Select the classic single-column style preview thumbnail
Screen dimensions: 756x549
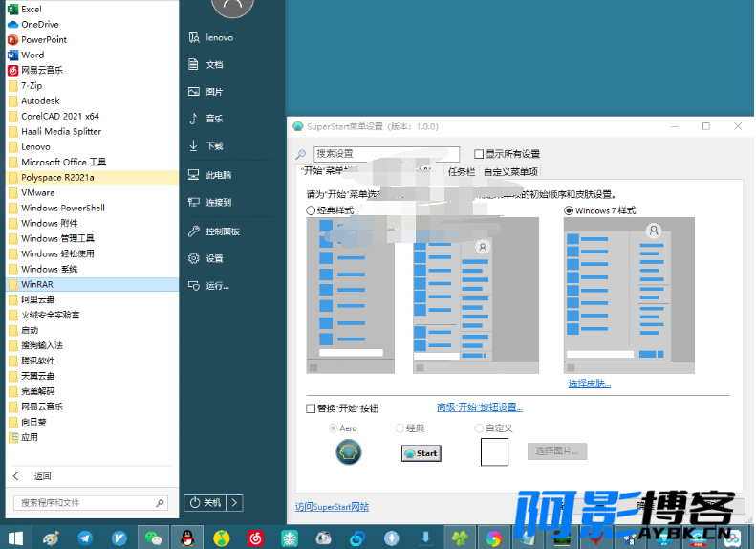pos(351,296)
